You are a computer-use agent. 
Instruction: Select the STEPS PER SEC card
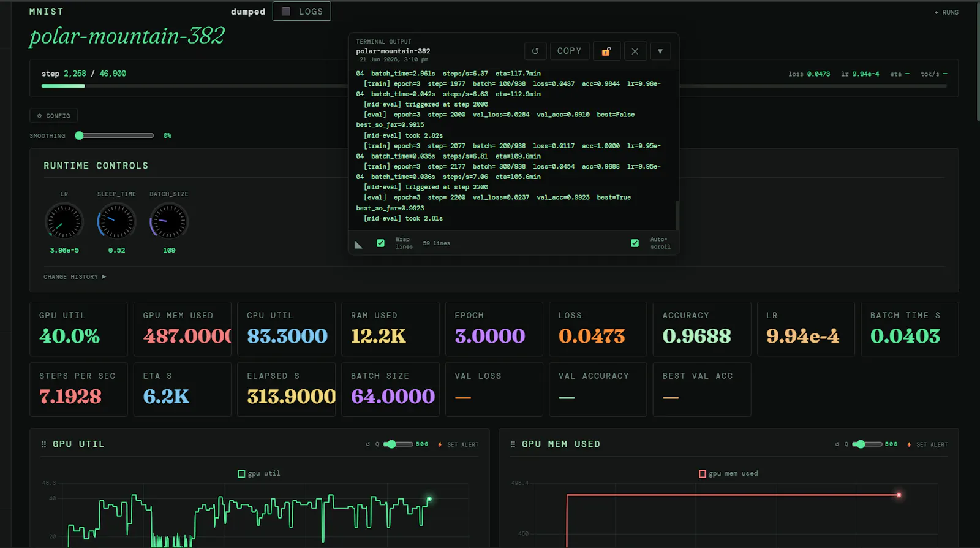coord(78,390)
